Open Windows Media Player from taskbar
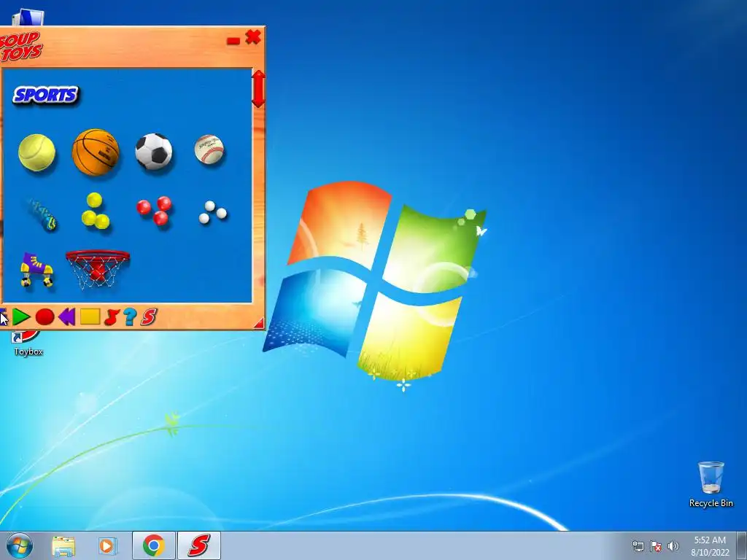The image size is (747, 560). [108, 546]
